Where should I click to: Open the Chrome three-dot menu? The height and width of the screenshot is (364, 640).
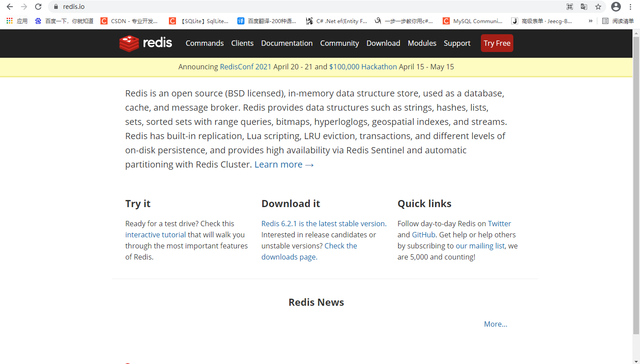coord(631,7)
